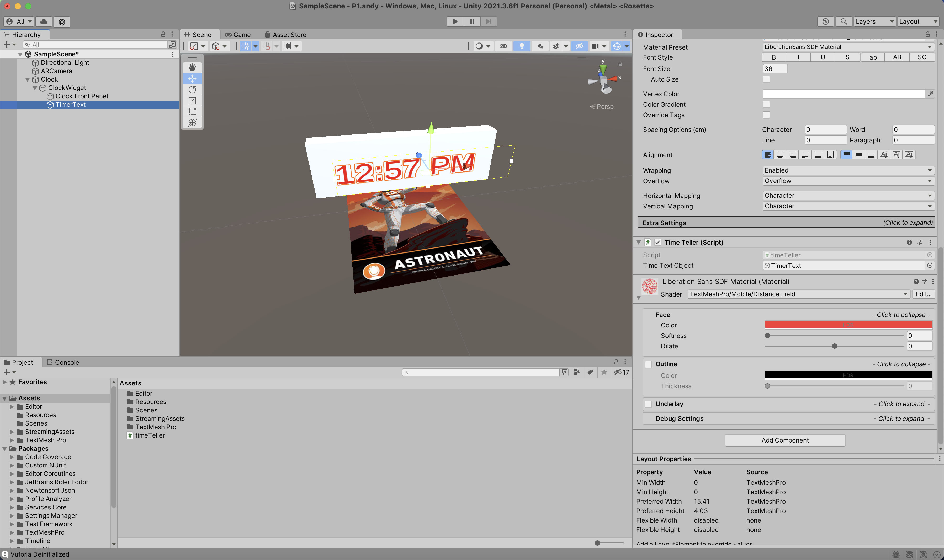The height and width of the screenshot is (560, 944).
Task: Open Undo History button
Action: click(825, 21)
